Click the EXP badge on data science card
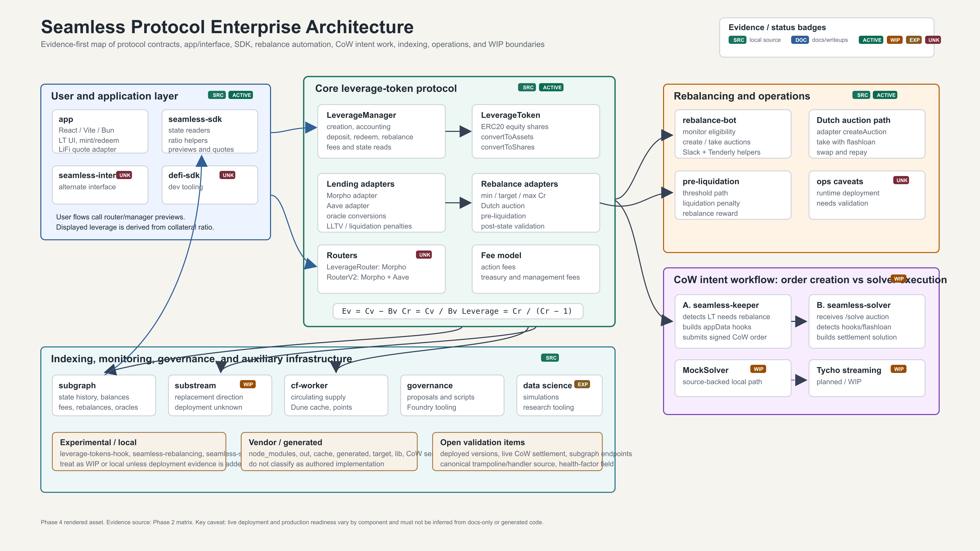 [582, 384]
